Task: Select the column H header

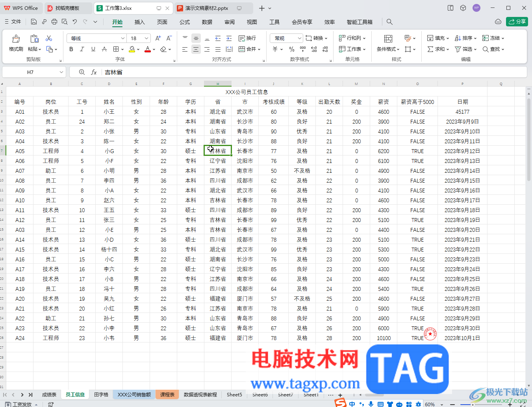Action: (x=218, y=84)
